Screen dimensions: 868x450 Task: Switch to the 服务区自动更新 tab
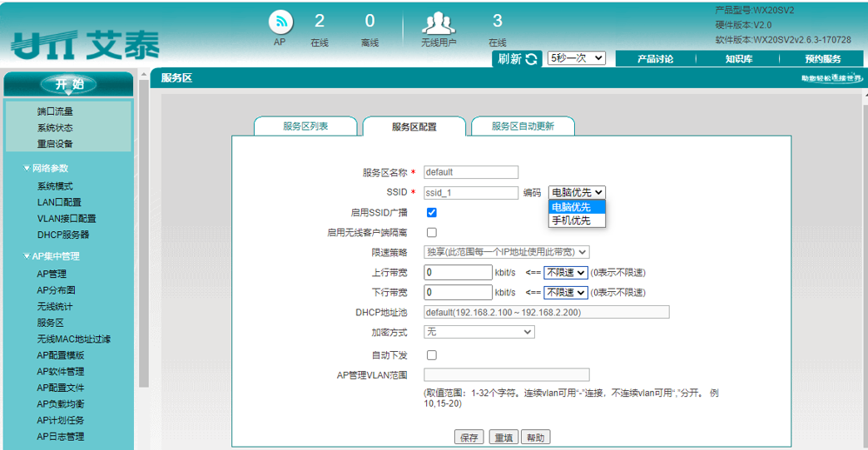pyautogui.click(x=522, y=126)
